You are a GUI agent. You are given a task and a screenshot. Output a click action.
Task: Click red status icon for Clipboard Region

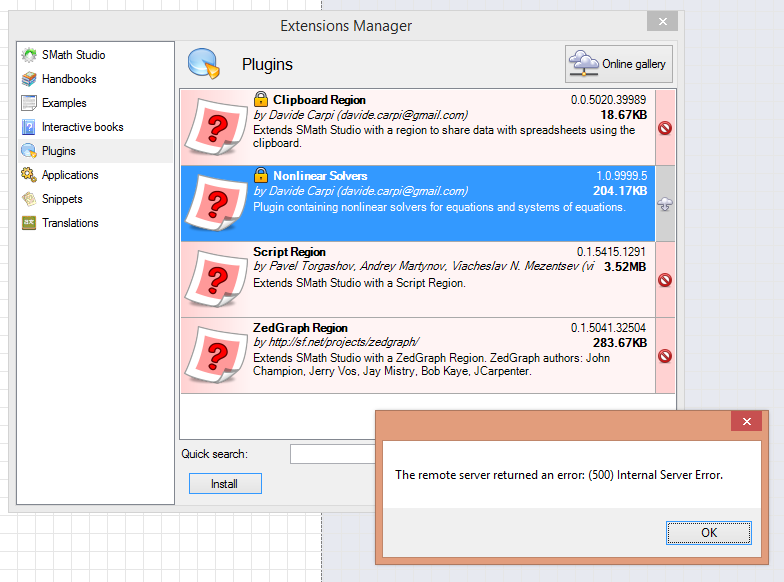pos(665,128)
